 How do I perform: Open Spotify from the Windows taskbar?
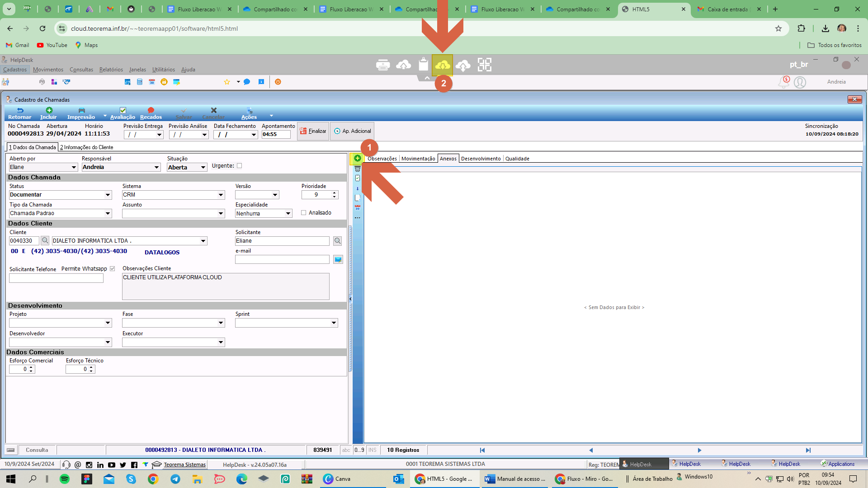(x=65, y=479)
